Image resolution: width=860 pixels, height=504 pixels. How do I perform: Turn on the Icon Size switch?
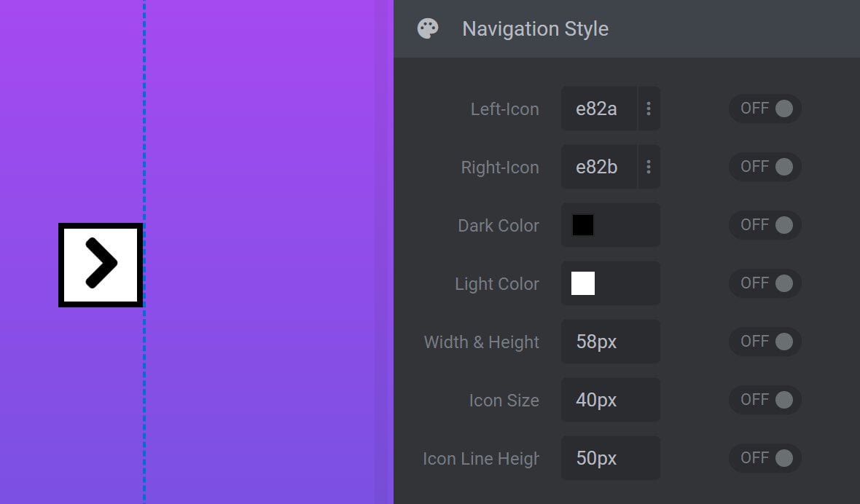(765, 399)
